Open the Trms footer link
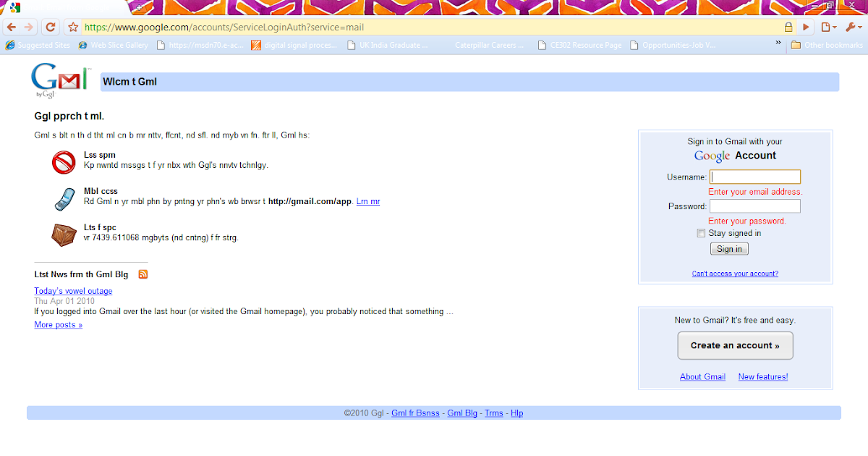The height and width of the screenshot is (456, 868). pos(493,413)
